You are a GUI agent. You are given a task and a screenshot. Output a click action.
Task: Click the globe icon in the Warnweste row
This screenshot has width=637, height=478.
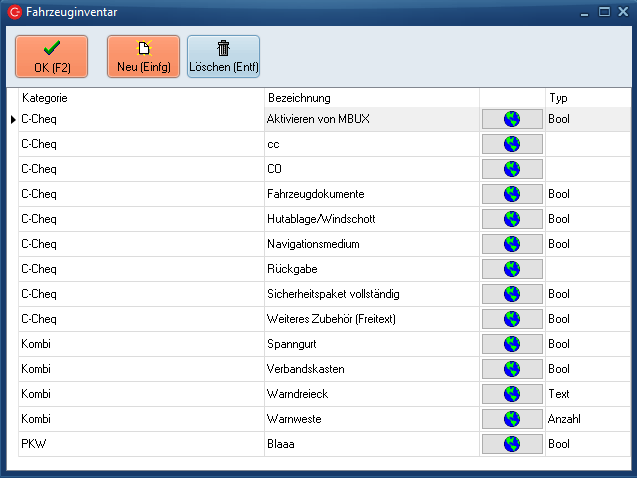point(512,419)
